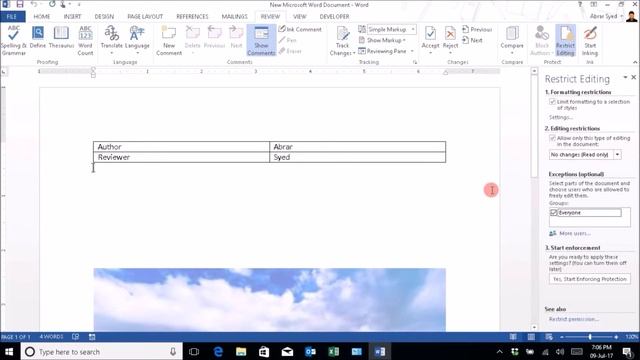The width and height of the screenshot is (640, 360).
Task: Toggle Show Comments
Action: (261, 40)
